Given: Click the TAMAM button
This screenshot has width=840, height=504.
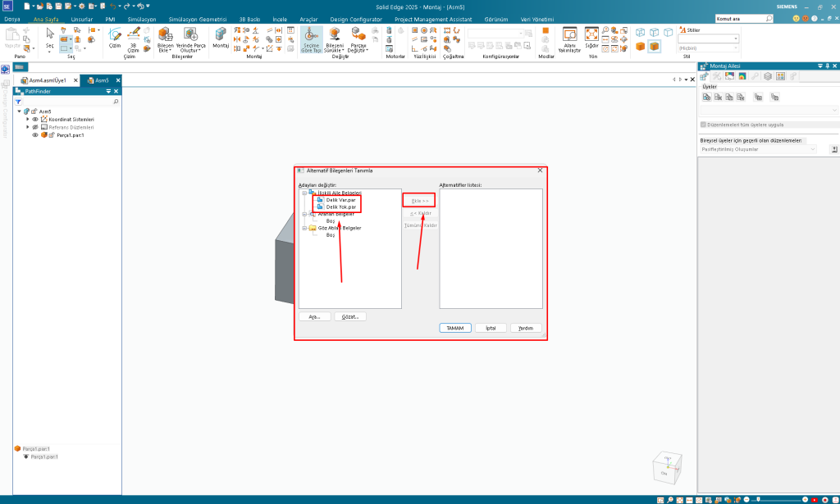Looking at the screenshot, I should pyautogui.click(x=454, y=327).
